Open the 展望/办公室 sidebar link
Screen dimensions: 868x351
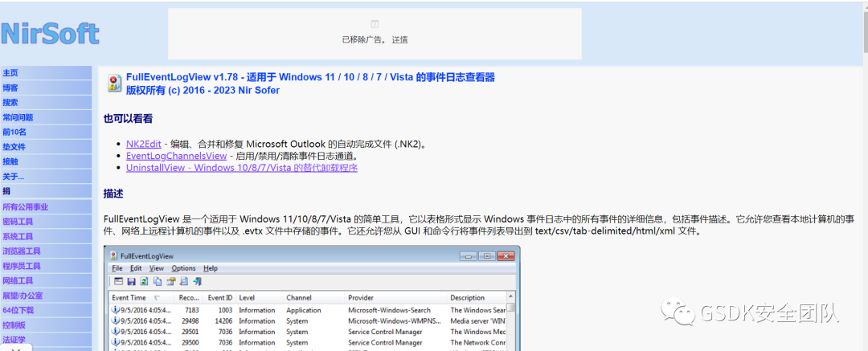(x=23, y=296)
